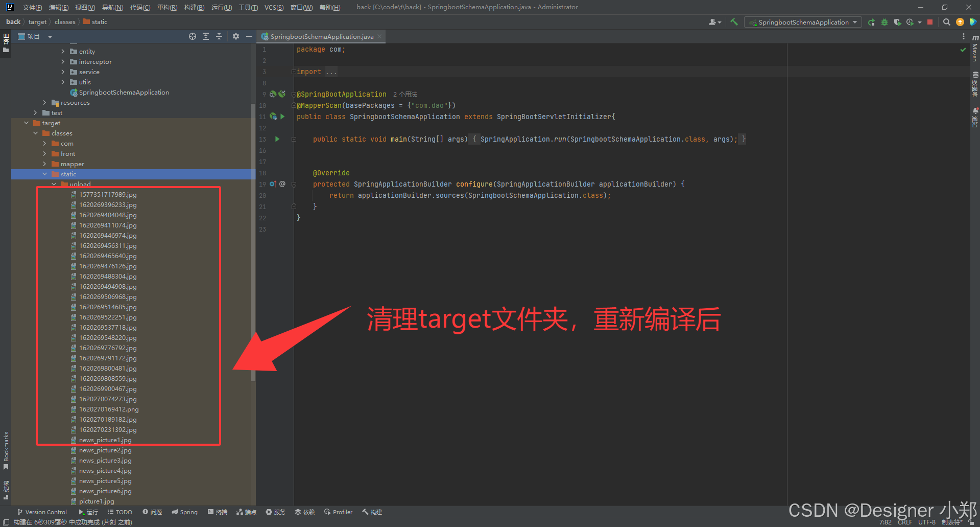The height and width of the screenshot is (527, 980).
Task: Open the profiler options dropdown arrow
Action: coord(920,22)
